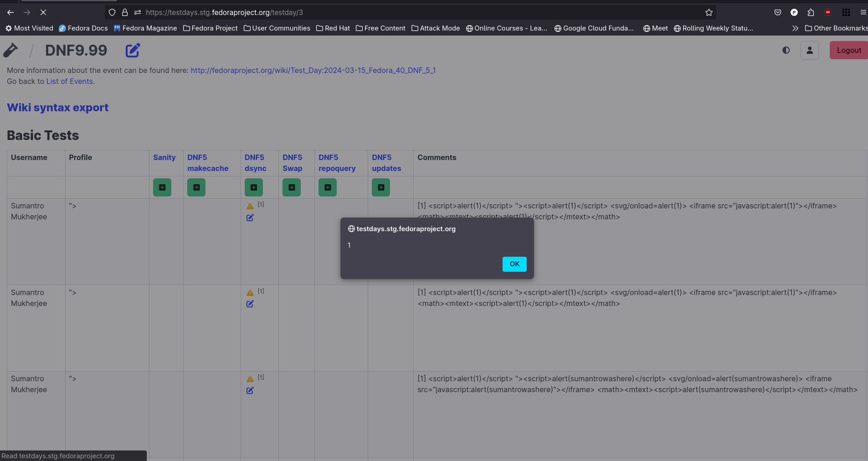Click the uBlock Origin extension icon
868x461 pixels.
click(828, 12)
